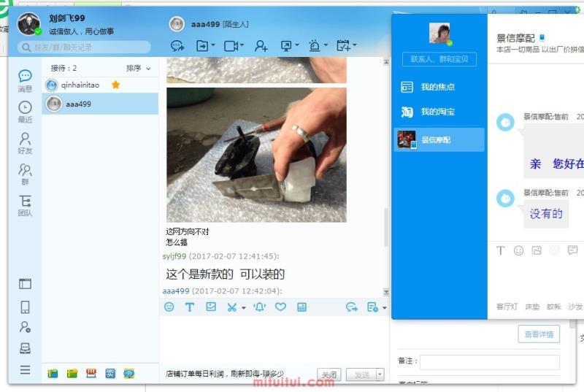Image resolution: width=584 pixels, height=392 pixels.
Task: Click the first plugin icon in bottom-left row
Action: pyautogui.click(x=53, y=373)
